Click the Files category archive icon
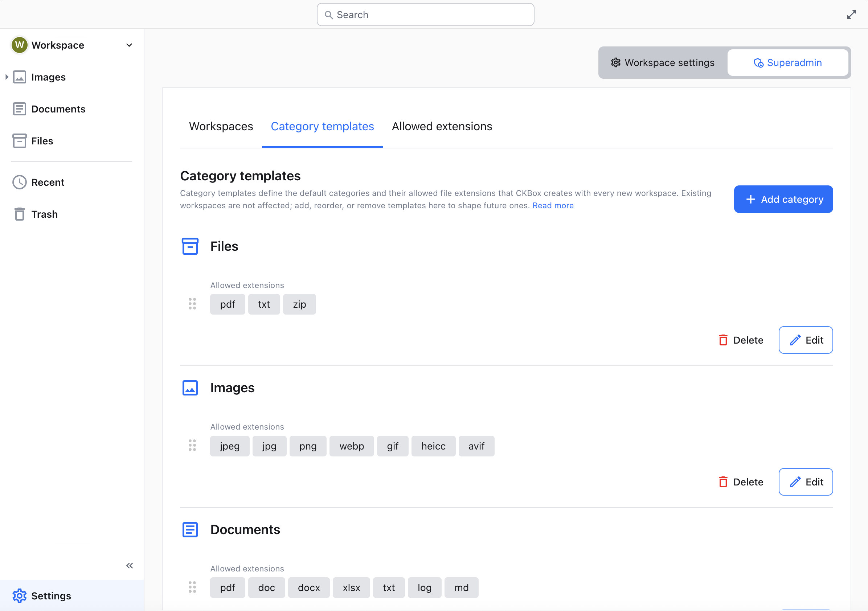The image size is (868, 611). [x=190, y=246]
